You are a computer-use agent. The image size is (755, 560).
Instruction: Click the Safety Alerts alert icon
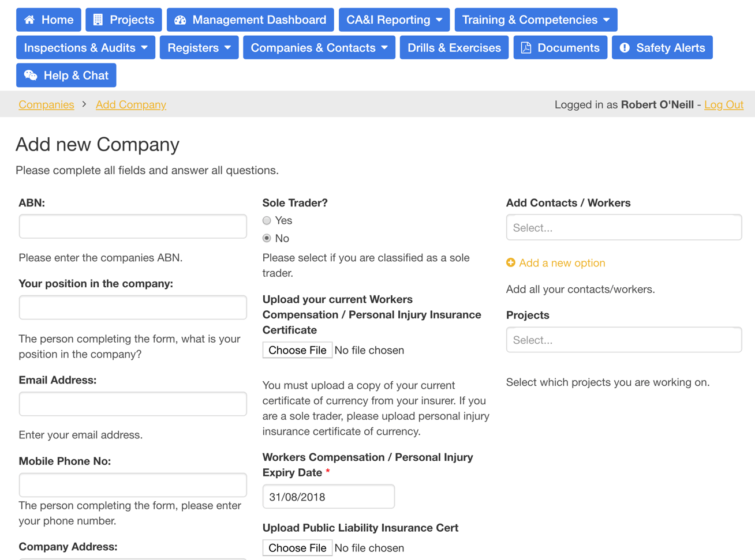(x=625, y=47)
